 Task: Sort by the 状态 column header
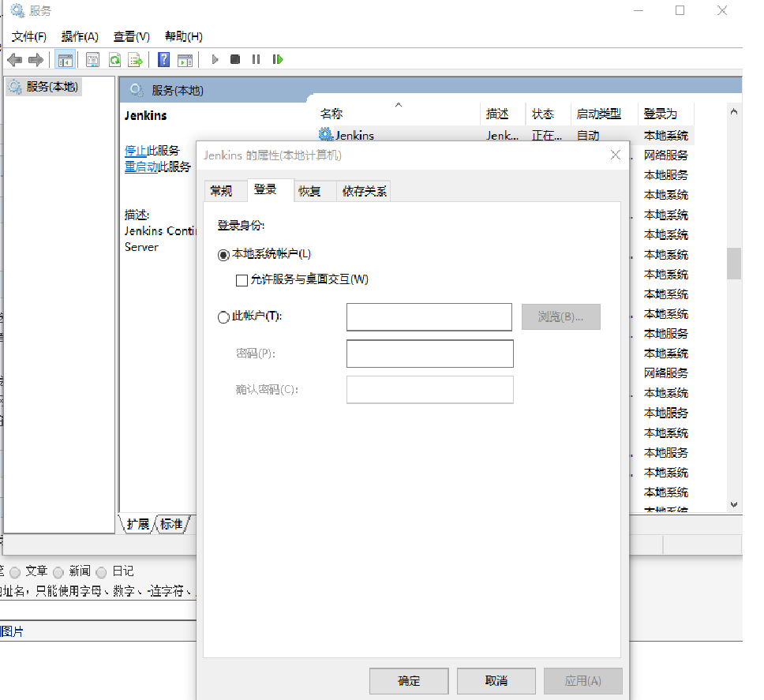[548, 114]
